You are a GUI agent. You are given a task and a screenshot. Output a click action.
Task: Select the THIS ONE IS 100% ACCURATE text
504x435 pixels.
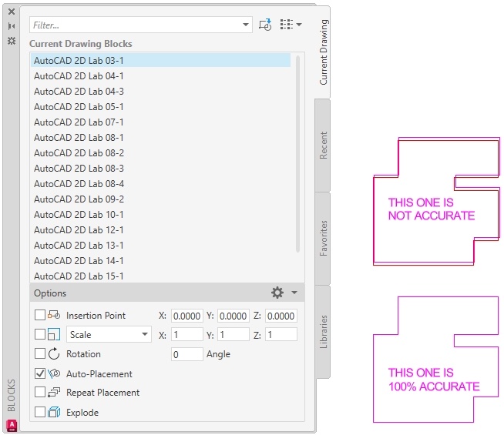pyautogui.click(x=434, y=380)
